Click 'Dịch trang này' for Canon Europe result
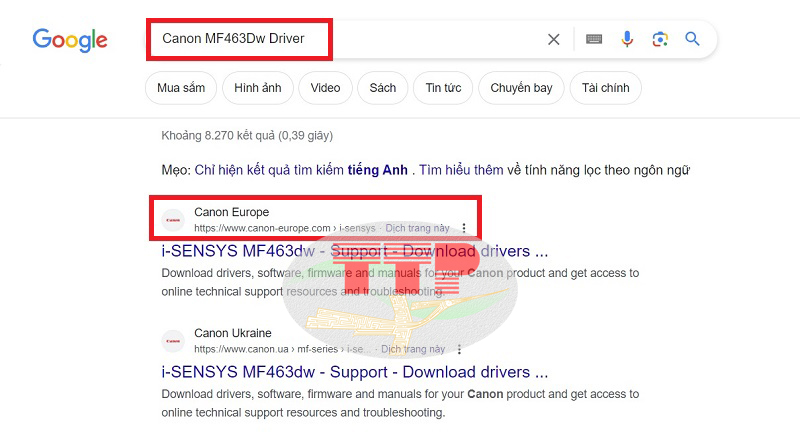This screenshot has height=441, width=800. tap(417, 228)
